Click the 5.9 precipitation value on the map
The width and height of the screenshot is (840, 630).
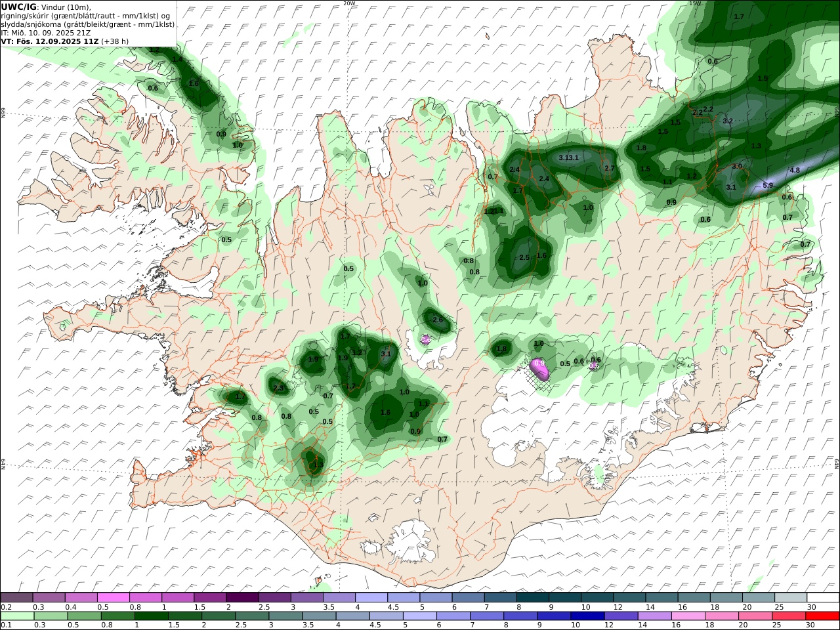point(768,186)
